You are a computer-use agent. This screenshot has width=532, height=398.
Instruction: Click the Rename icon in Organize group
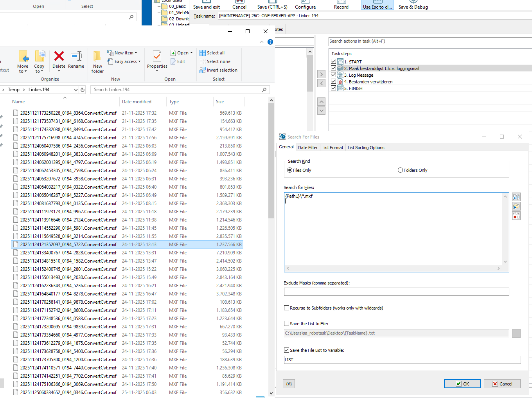tap(76, 57)
